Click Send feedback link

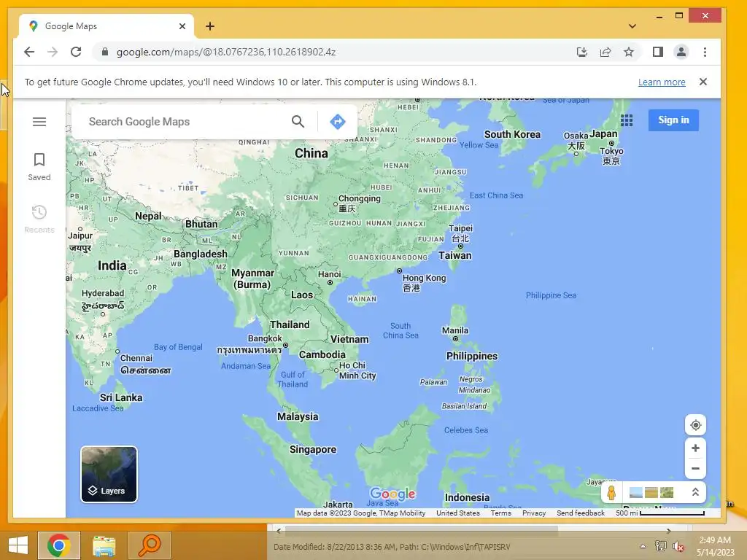pyautogui.click(x=580, y=513)
